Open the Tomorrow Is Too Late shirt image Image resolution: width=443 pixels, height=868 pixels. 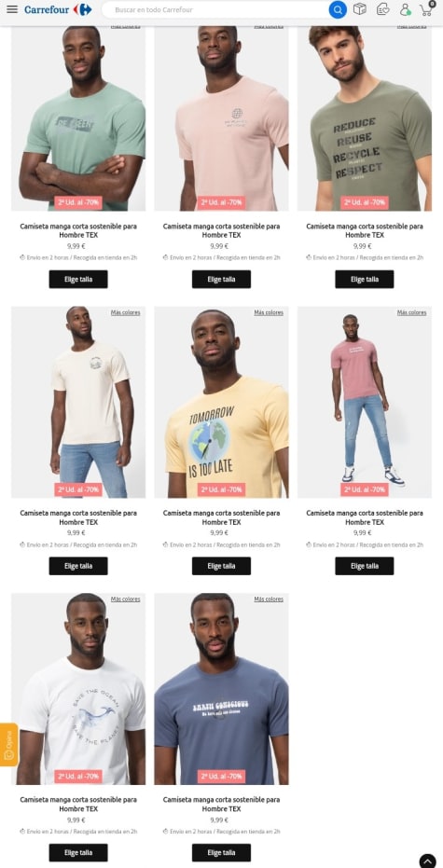tap(222, 402)
